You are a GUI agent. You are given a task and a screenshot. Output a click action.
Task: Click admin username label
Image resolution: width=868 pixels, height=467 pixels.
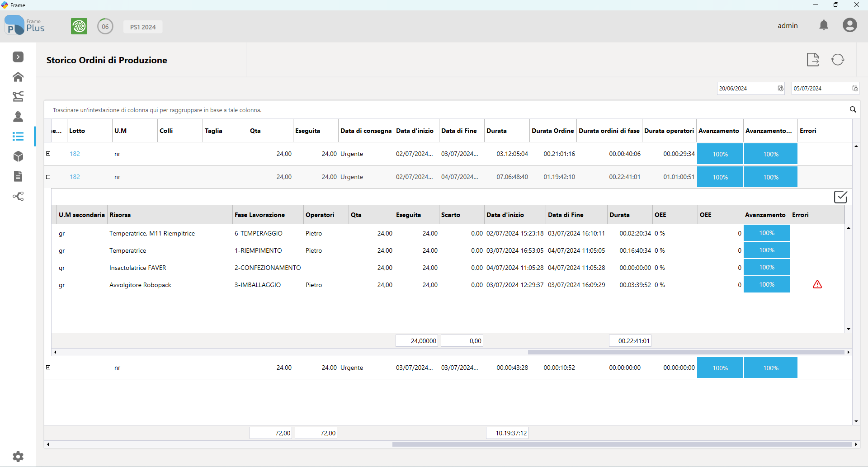tap(788, 26)
